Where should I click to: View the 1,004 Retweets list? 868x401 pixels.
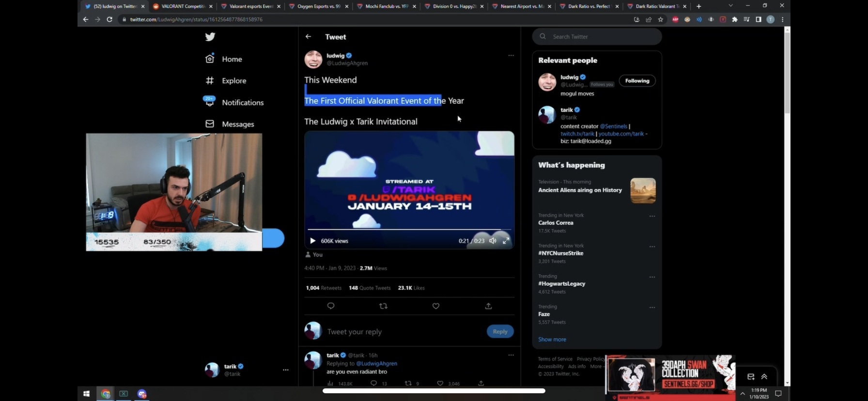324,288
